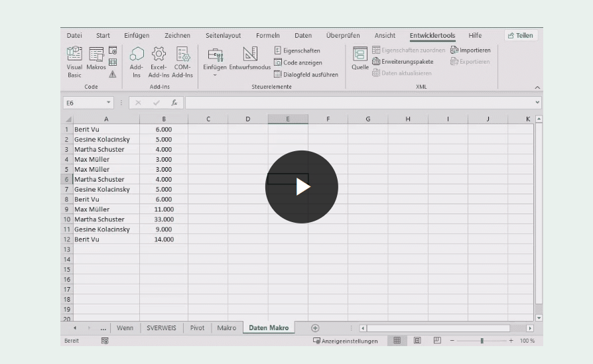Expand the formula bar
Image resolution: width=593 pixels, height=364 pixels.
click(537, 102)
